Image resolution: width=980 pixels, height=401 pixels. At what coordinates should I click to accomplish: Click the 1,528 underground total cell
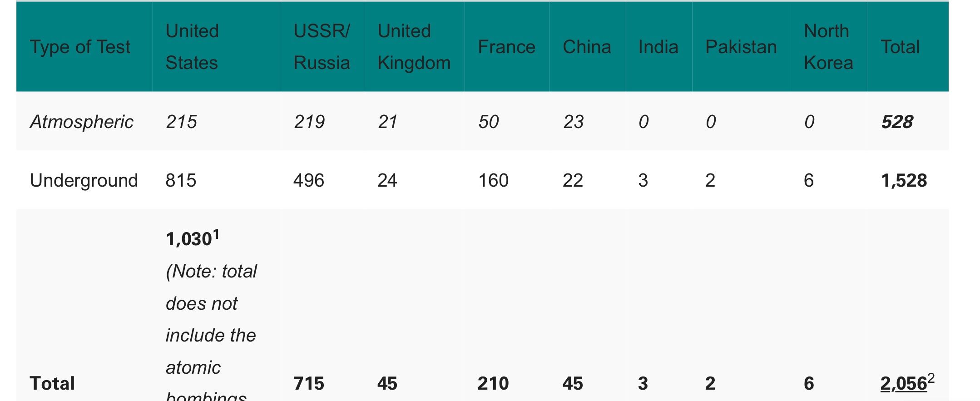pos(904,180)
